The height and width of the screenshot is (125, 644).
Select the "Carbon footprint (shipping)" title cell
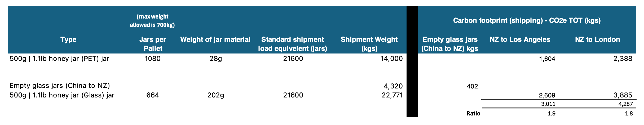pyautogui.click(x=527, y=20)
